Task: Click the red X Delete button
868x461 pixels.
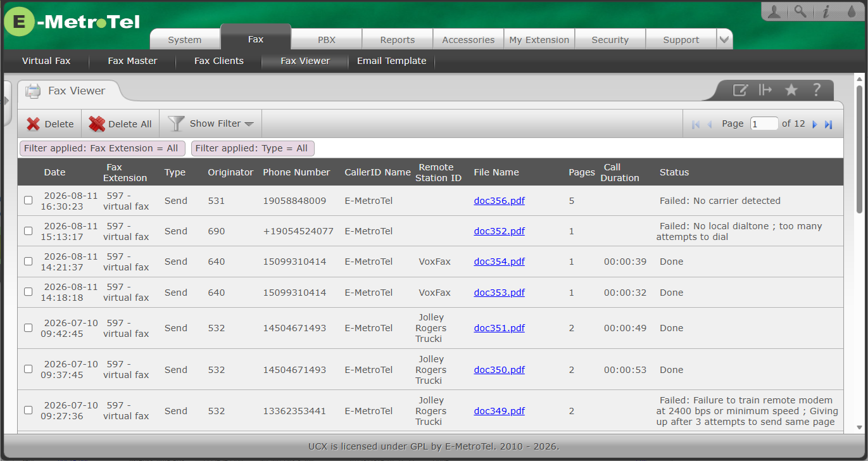Action: coord(50,124)
